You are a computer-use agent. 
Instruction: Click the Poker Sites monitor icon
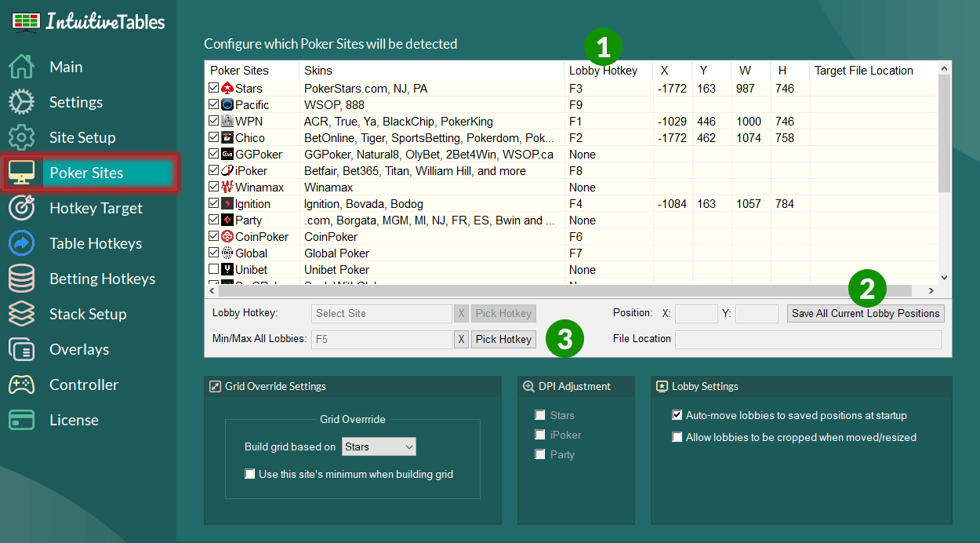[x=21, y=173]
